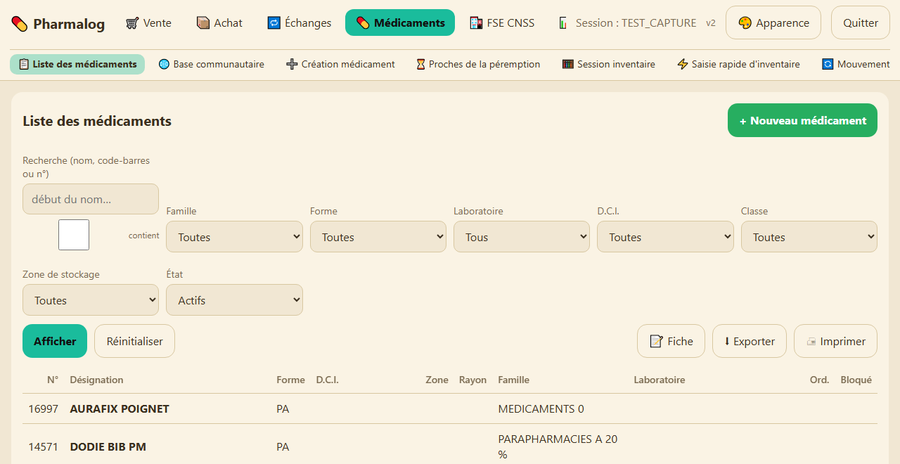Open the État dropdown showing Actifs
The width and height of the screenshot is (900, 464).
pyautogui.click(x=234, y=300)
